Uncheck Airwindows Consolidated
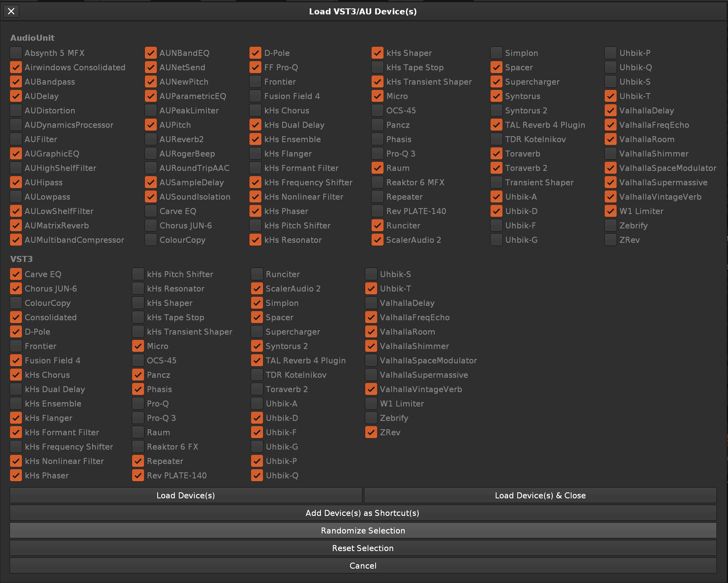This screenshot has width=728, height=583. (x=16, y=67)
